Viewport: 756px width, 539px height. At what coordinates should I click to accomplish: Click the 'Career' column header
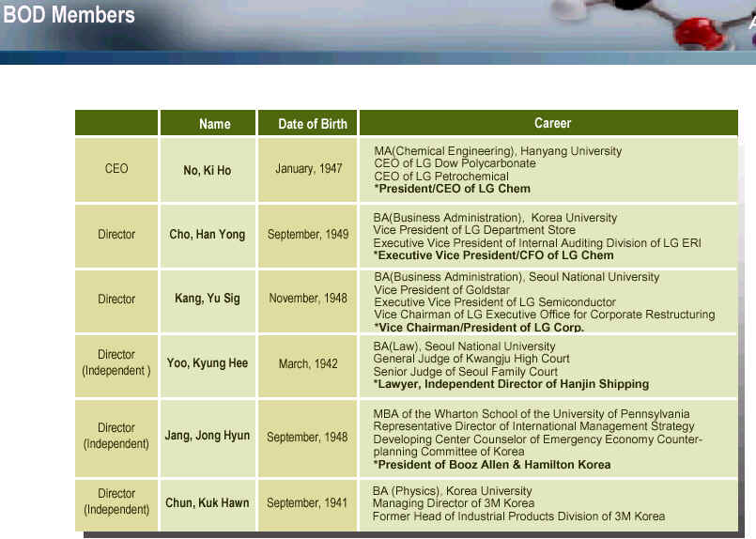[552, 123]
